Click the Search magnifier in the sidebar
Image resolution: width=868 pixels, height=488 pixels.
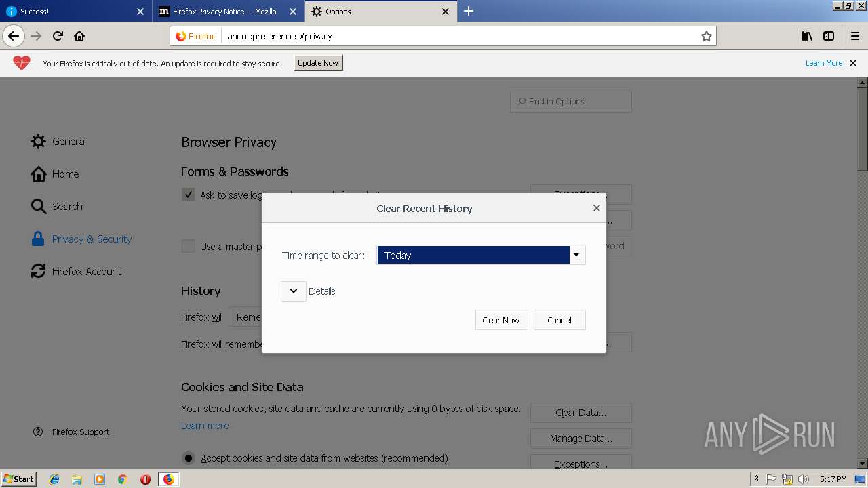[38, 206]
